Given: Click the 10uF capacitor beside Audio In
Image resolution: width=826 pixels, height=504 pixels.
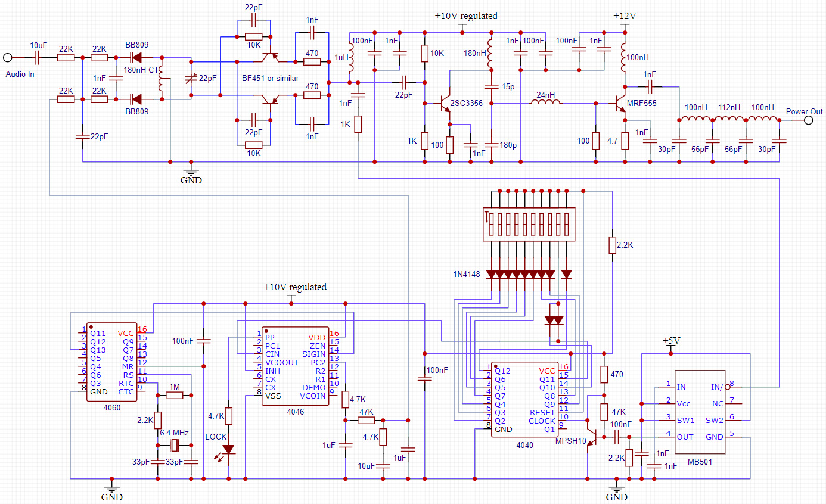Looking at the screenshot, I should [36, 58].
